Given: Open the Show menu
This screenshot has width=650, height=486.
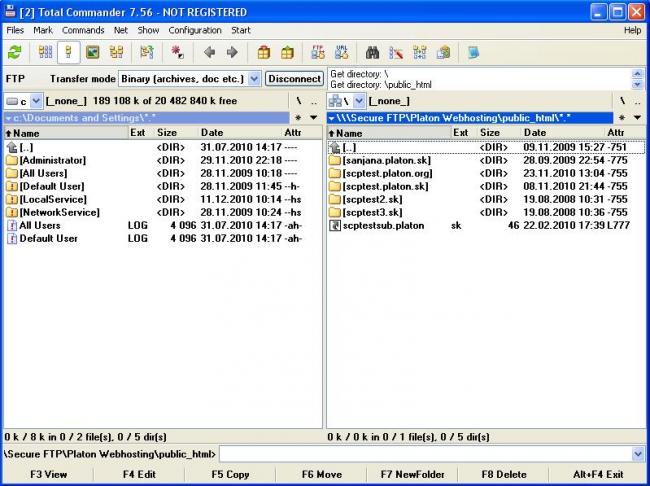Looking at the screenshot, I should click(x=148, y=30).
